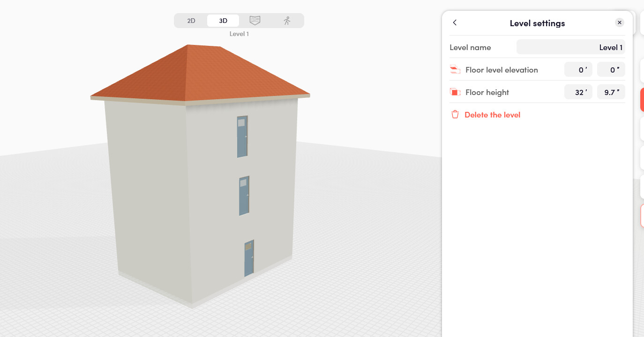Enter walk-through mode with the walking person icon
644x337 pixels.
click(287, 21)
